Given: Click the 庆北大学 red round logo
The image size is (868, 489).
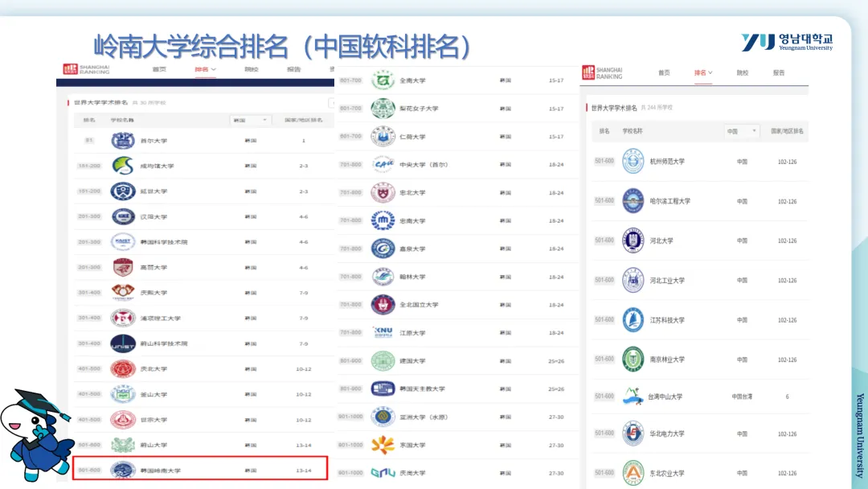Looking at the screenshot, I should [x=123, y=369].
